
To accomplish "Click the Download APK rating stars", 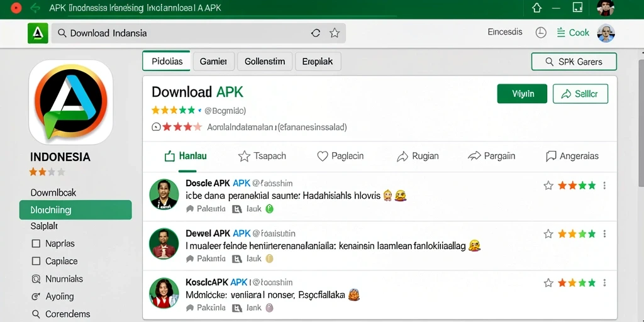I will click(174, 110).
